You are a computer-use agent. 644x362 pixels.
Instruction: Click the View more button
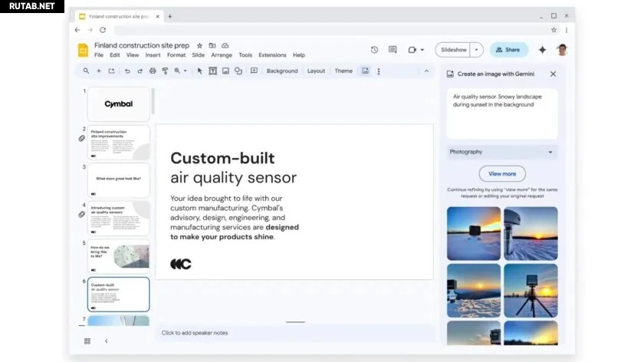(502, 173)
